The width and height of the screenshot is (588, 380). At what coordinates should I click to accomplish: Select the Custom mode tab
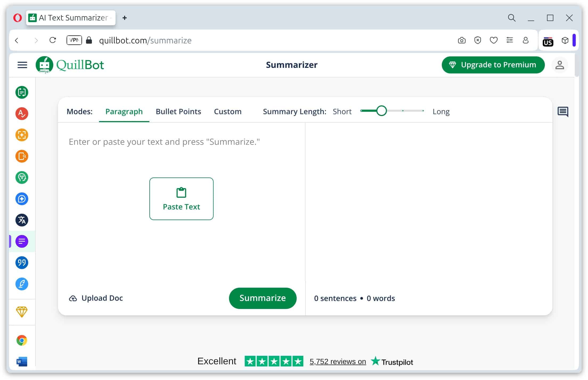click(228, 111)
